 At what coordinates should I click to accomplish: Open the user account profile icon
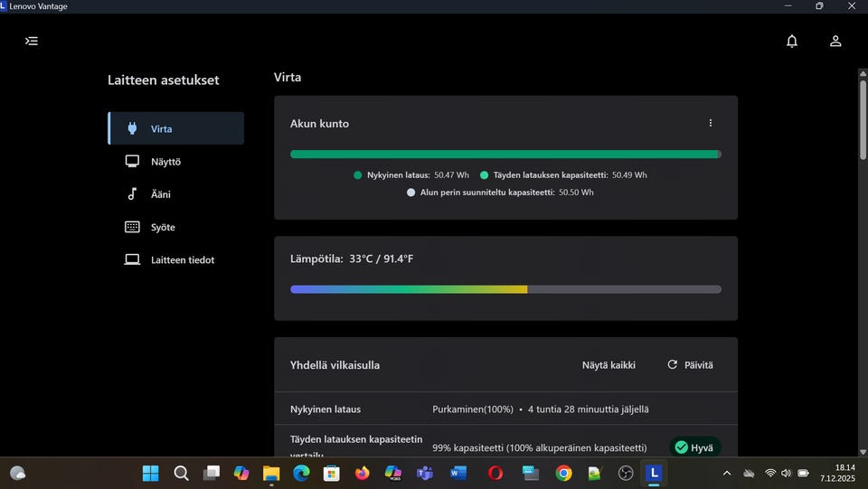[835, 41]
